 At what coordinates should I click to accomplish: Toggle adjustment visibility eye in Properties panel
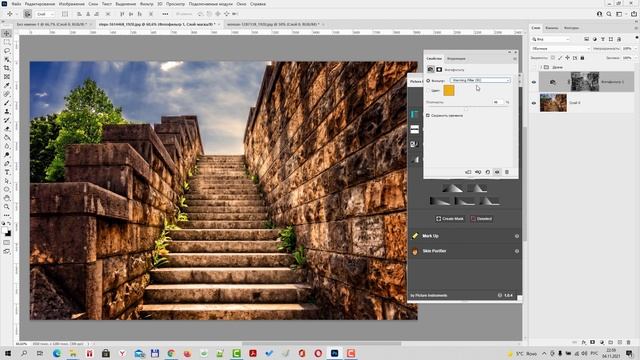click(497, 172)
